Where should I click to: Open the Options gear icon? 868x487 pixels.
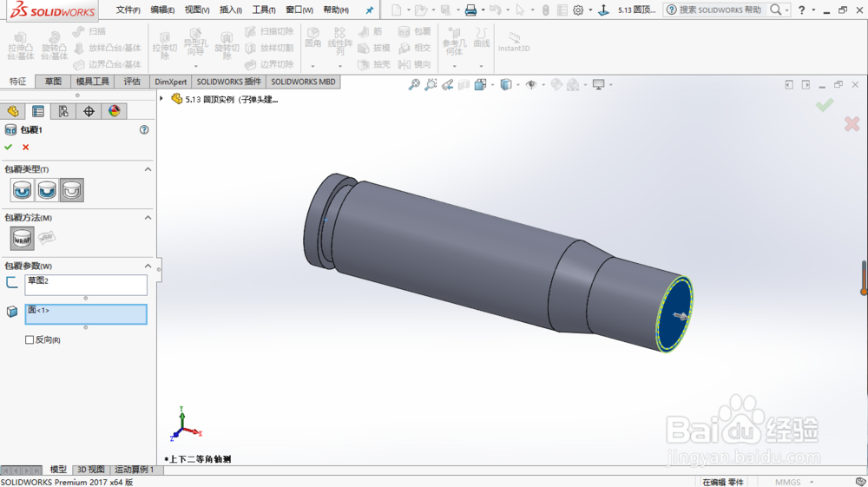coord(578,10)
